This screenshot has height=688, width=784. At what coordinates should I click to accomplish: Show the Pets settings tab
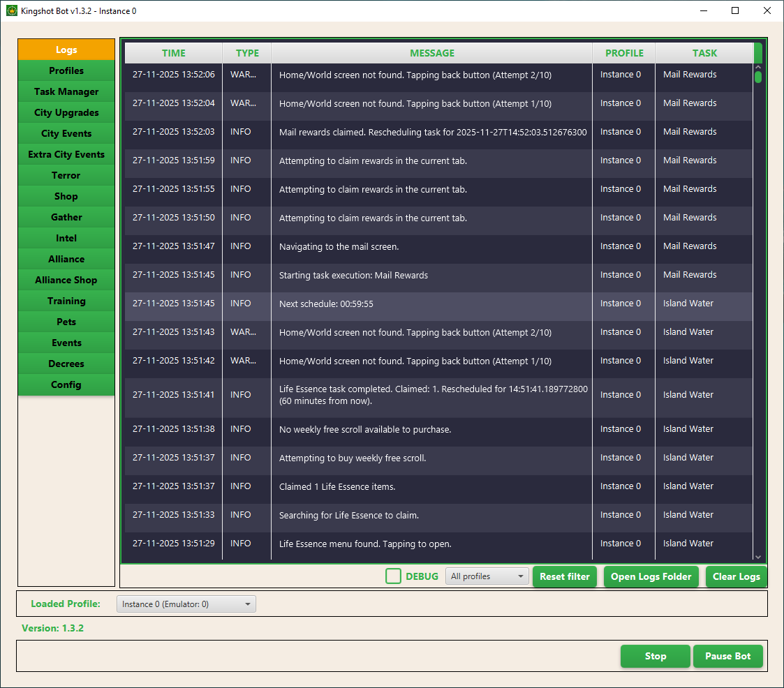(66, 322)
